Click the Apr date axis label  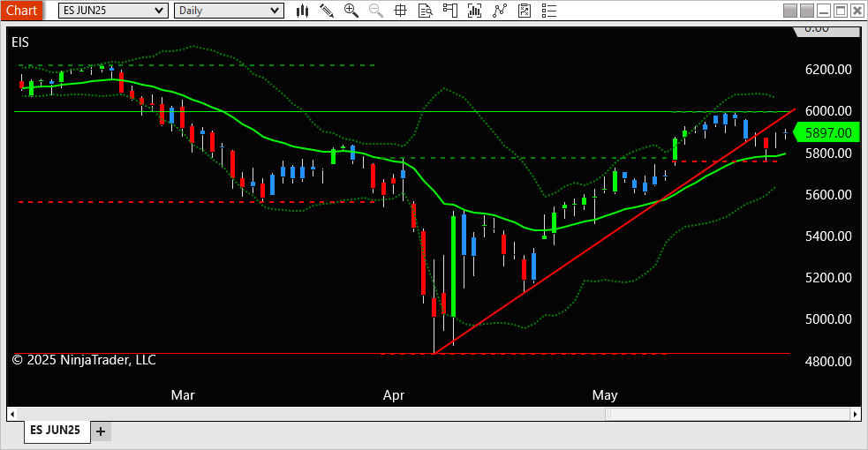click(394, 395)
